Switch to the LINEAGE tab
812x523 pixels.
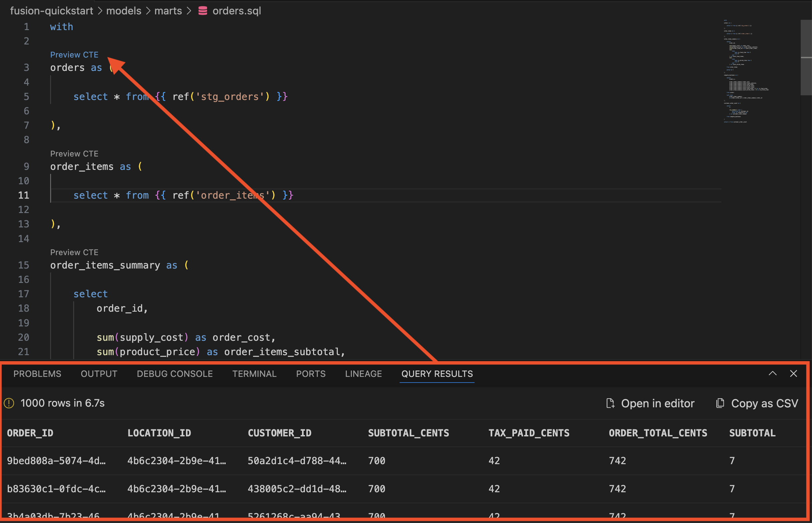(x=363, y=374)
